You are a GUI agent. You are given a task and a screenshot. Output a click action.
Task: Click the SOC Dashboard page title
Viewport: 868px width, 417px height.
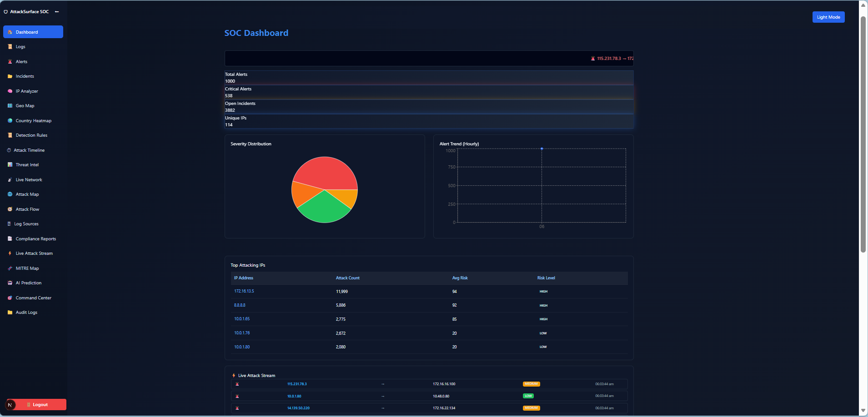[x=256, y=33]
